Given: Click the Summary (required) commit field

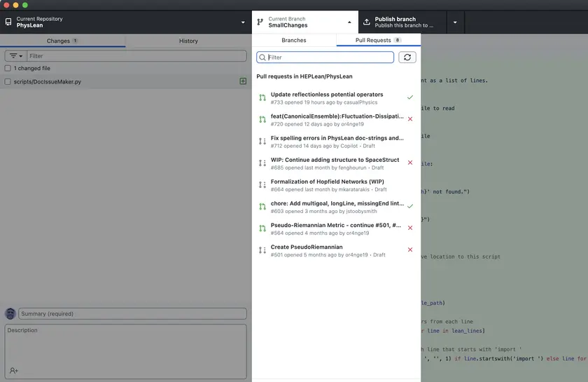Looking at the screenshot, I should point(132,314).
